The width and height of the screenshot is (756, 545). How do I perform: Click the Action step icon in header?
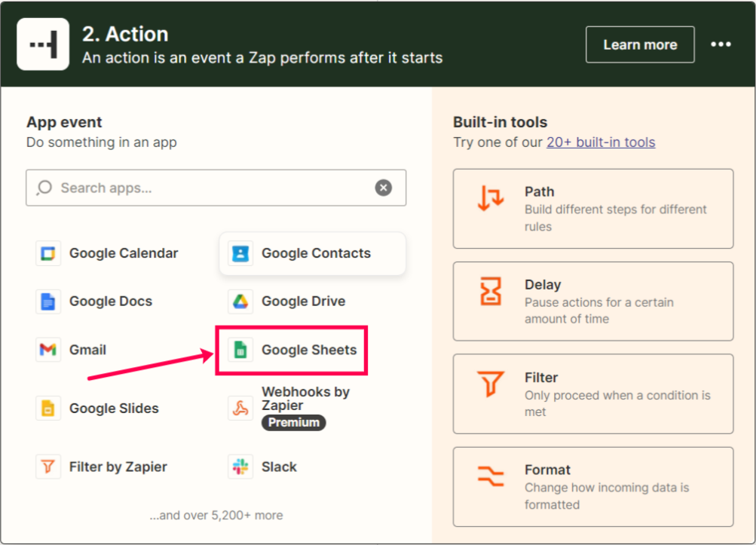tap(43, 44)
